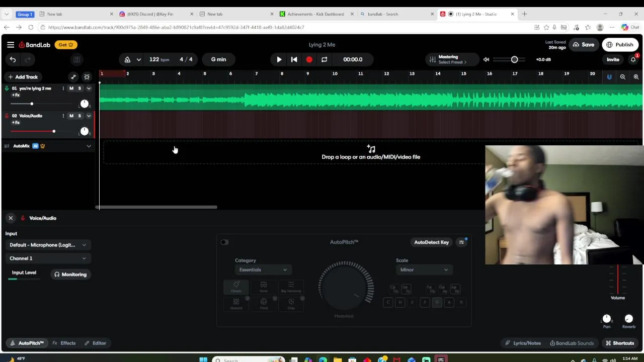Return playhead to start
Screen dimensions: 644x362
(x=294, y=59)
